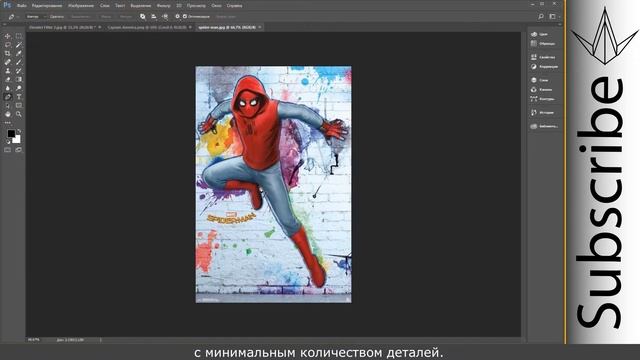Select the Quick Selection wand tool
Viewport: 640px width, 360px height.
19,45
